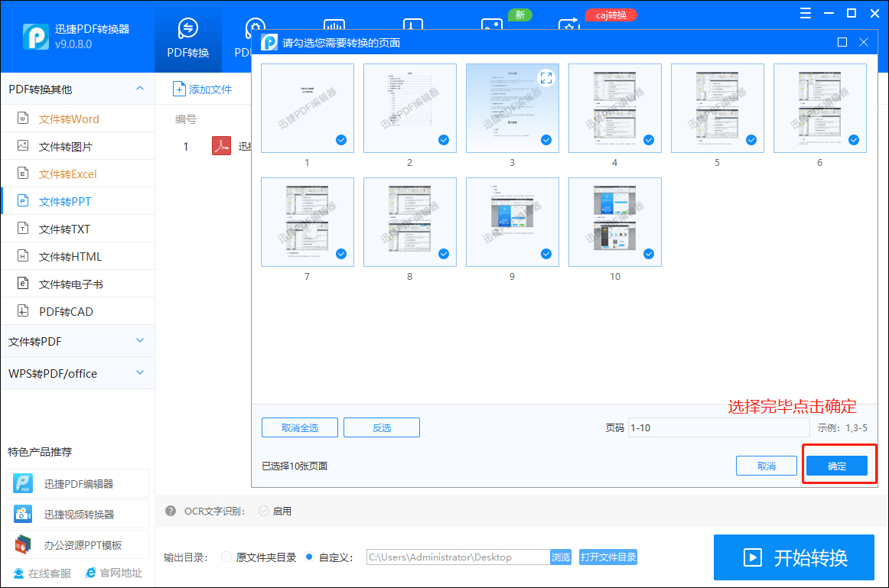Viewport: 889px width, 588px height.
Task: Uncheck page 4 checkmark
Action: [649, 140]
